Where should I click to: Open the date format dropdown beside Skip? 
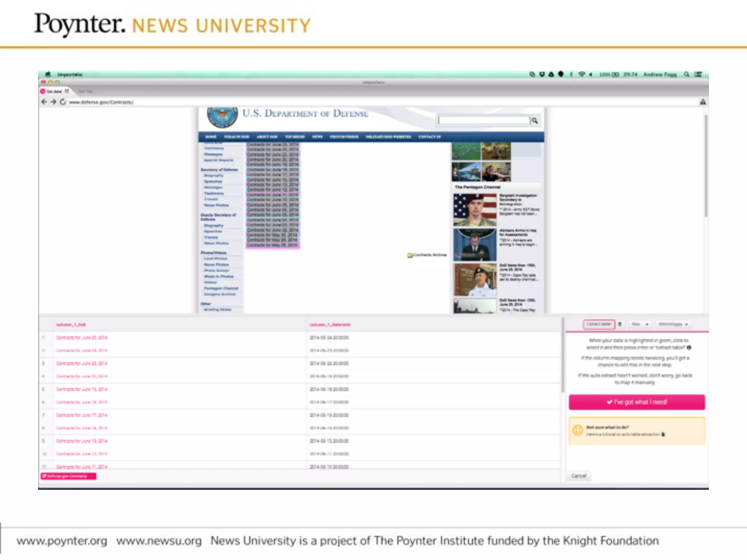click(673, 324)
